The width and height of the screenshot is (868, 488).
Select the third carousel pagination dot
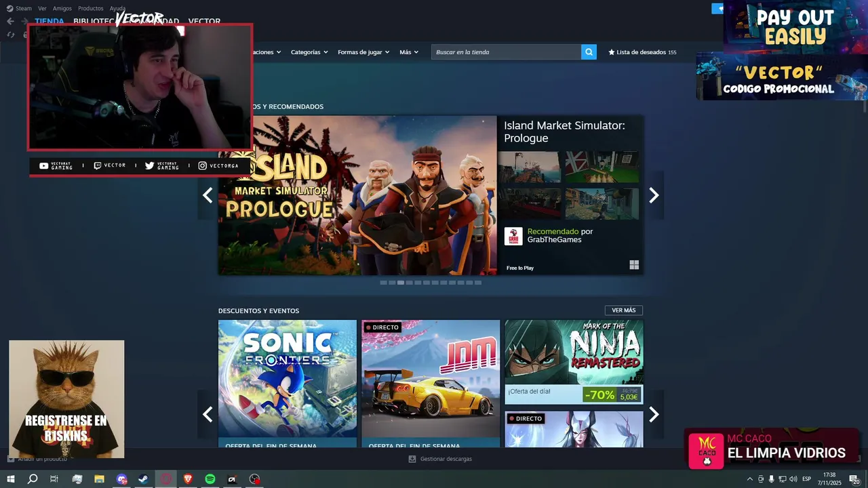401,283
